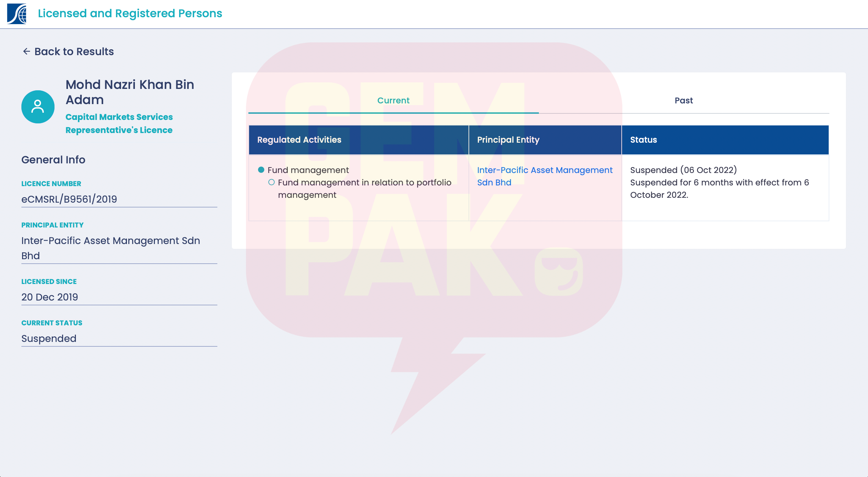Click the back arrow icon
The height and width of the screenshot is (477, 868).
click(x=27, y=51)
